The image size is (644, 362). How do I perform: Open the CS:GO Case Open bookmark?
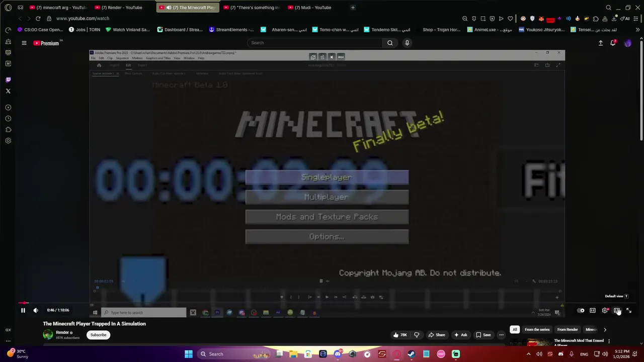[x=40, y=30]
